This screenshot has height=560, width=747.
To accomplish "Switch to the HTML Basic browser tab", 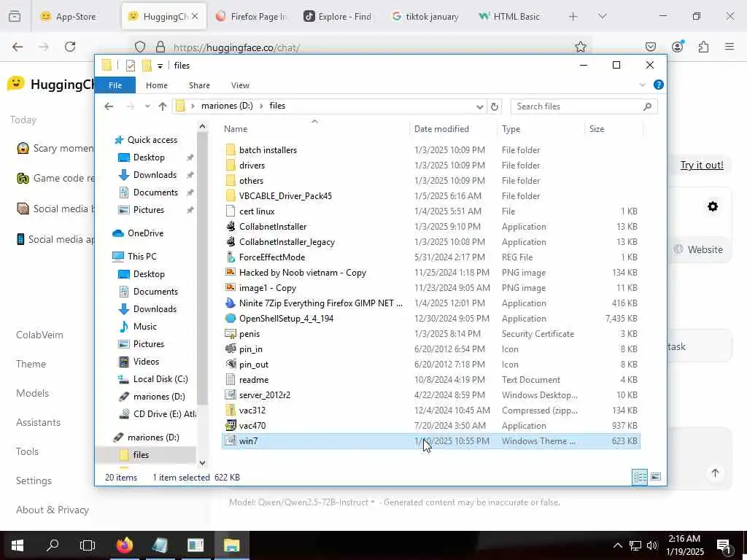I will (516, 16).
